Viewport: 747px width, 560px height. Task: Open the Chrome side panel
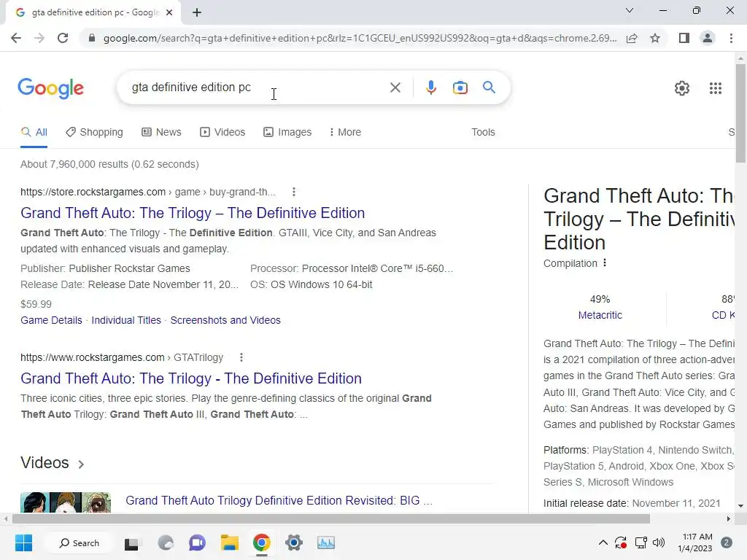(x=684, y=38)
